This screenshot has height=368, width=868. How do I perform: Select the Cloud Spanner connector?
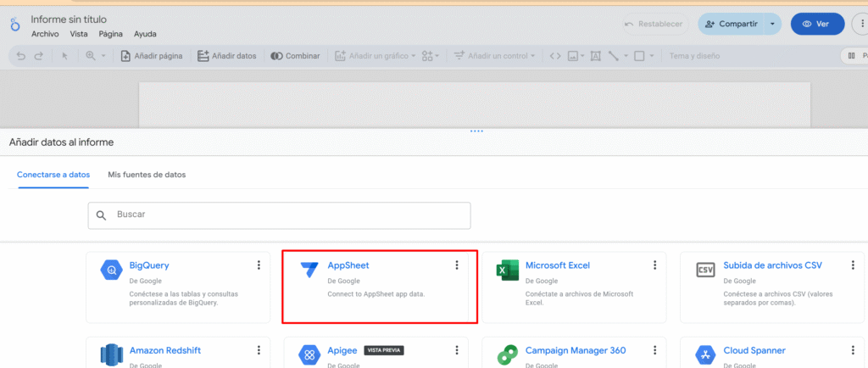(774, 353)
